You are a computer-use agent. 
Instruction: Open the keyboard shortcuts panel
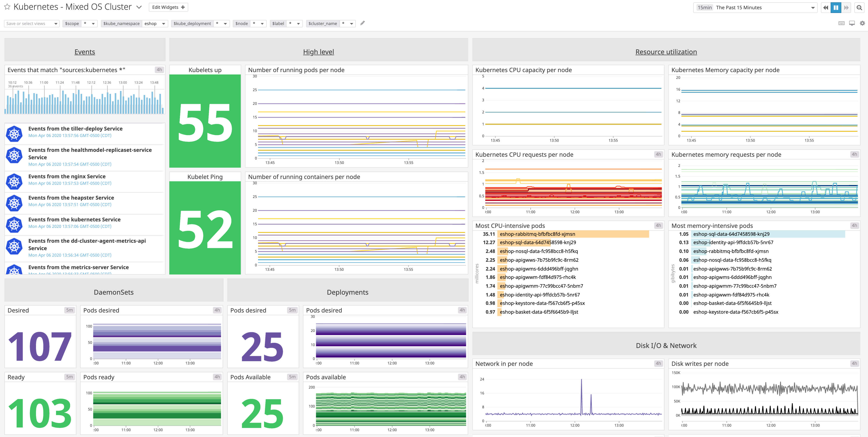[x=841, y=23]
